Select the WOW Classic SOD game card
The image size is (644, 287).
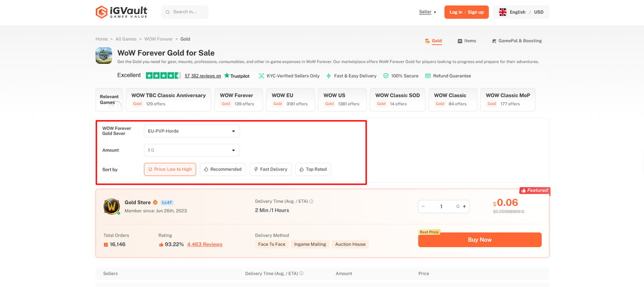tap(397, 100)
